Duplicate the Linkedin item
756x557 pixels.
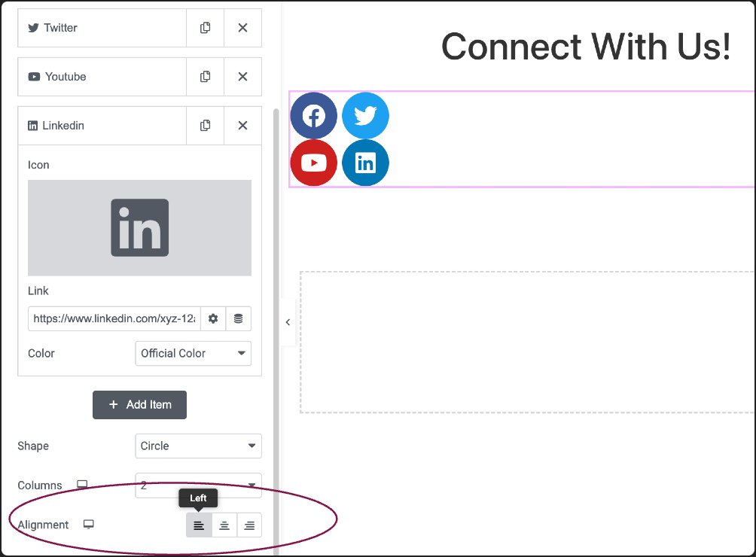click(205, 125)
